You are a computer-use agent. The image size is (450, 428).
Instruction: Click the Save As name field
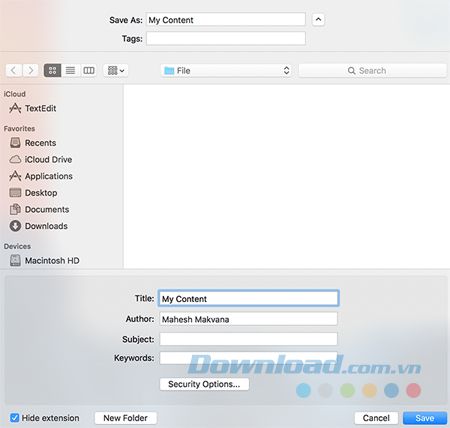click(x=226, y=20)
